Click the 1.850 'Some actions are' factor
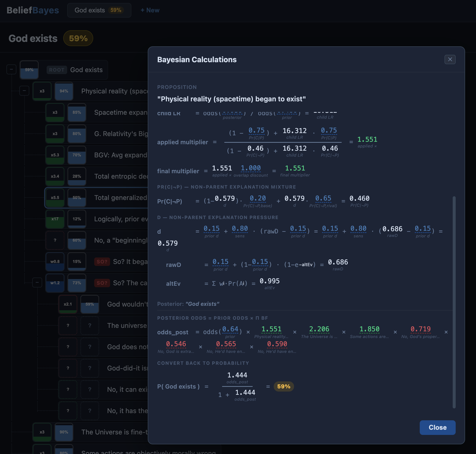Viewport: 476px width, 454px height. 369,329
